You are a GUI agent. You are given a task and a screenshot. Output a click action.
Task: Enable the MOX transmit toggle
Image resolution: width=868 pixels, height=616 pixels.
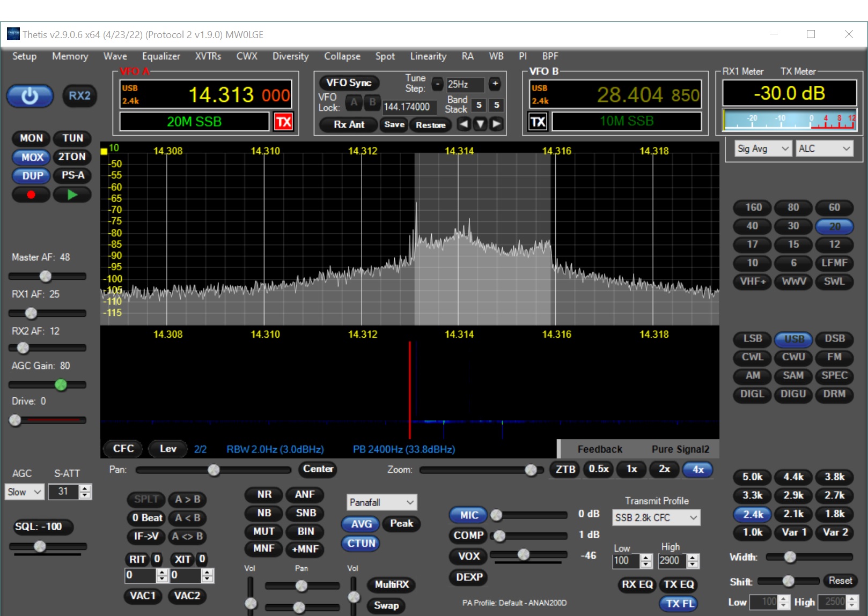(x=31, y=157)
